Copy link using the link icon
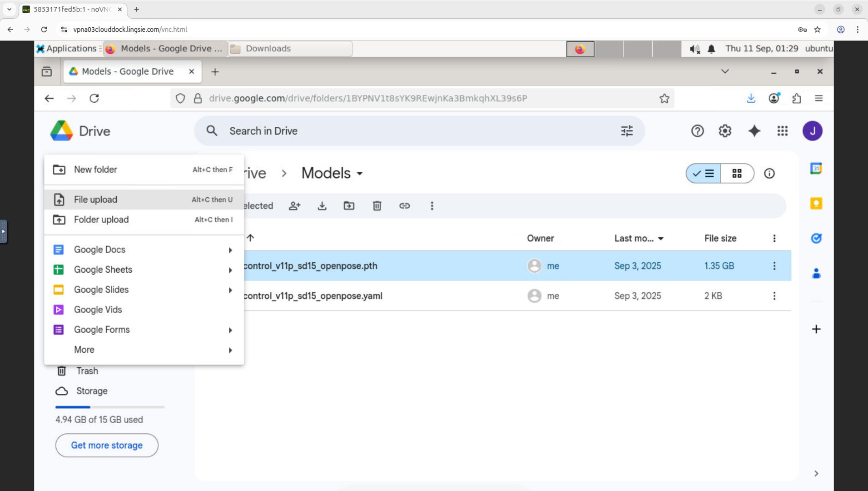The image size is (868, 491). click(x=404, y=206)
